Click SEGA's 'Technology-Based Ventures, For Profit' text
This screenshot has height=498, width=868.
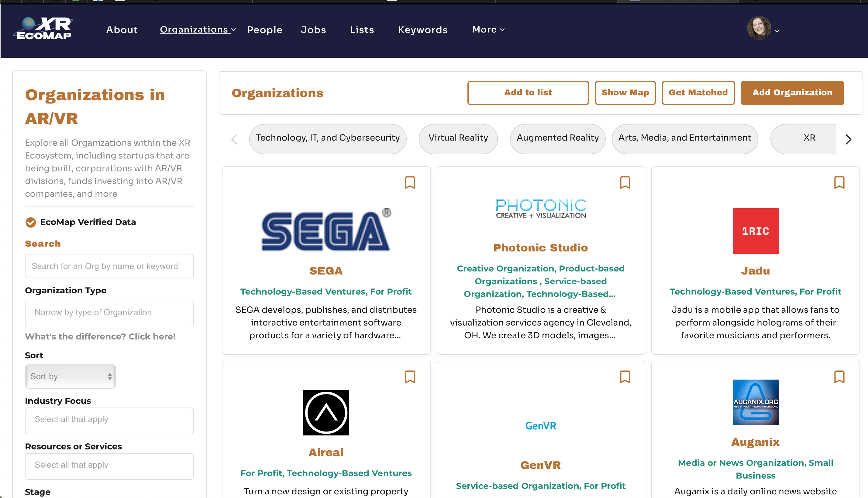326,292
